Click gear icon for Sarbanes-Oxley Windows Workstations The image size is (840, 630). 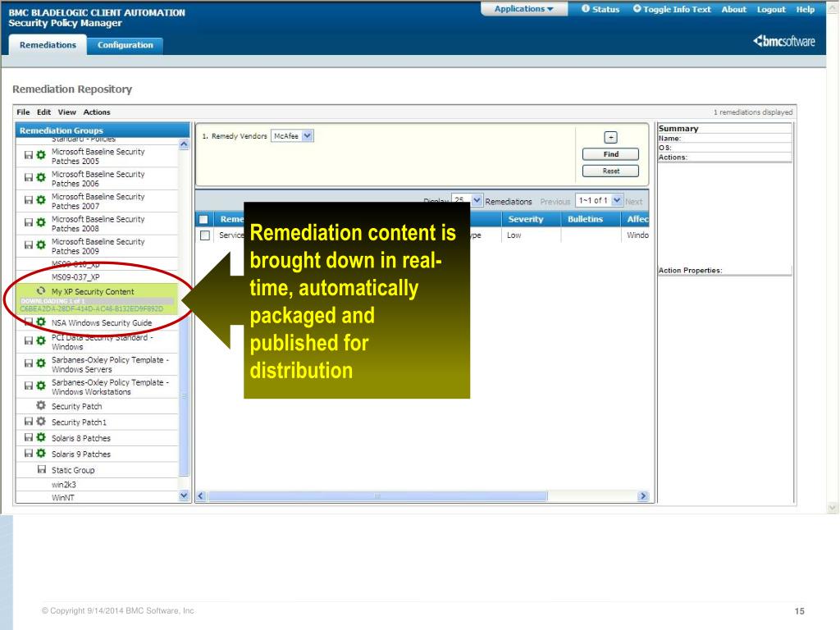(41, 386)
